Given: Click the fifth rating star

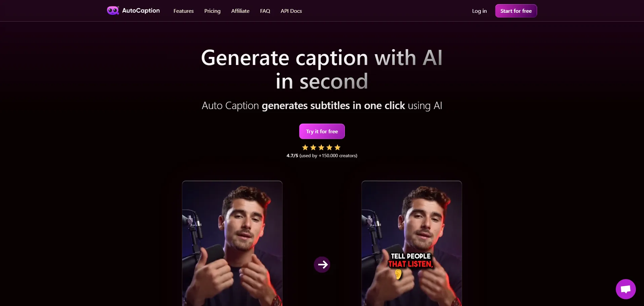Looking at the screenshot, I should coord(337,147).
